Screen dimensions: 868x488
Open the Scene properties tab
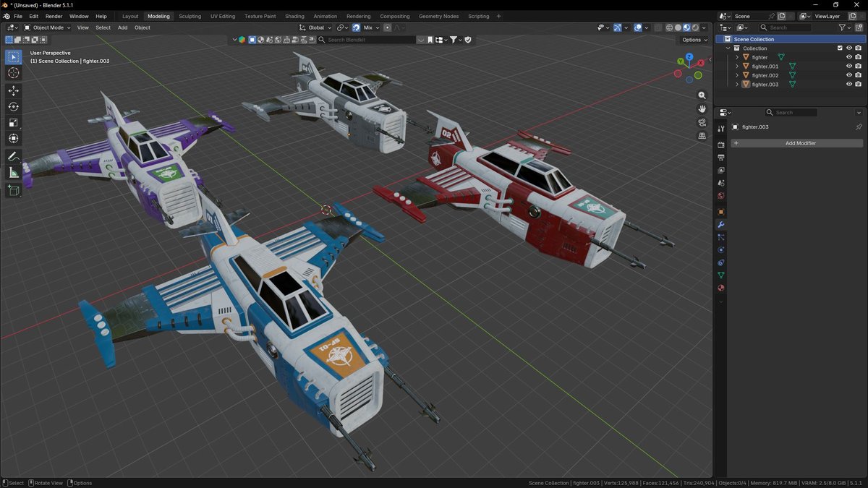click(x=721, y=183)
